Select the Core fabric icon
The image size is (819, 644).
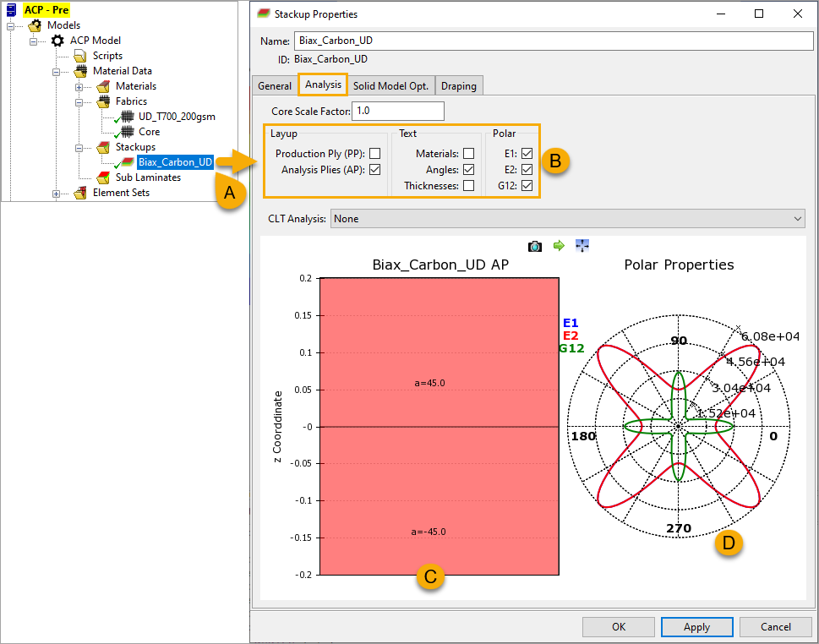coord(126,132)
